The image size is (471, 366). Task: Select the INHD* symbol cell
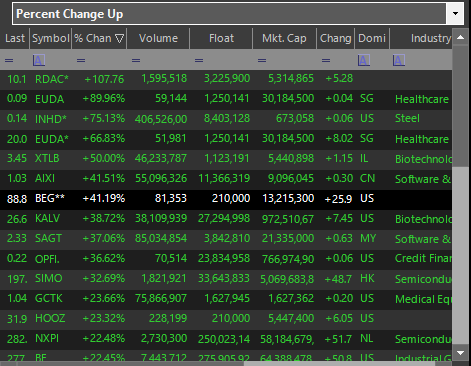coord(51,119)
